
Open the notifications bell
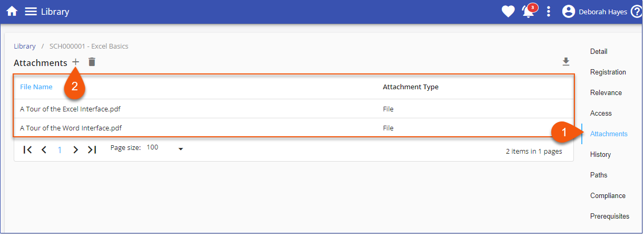point(528,11)
